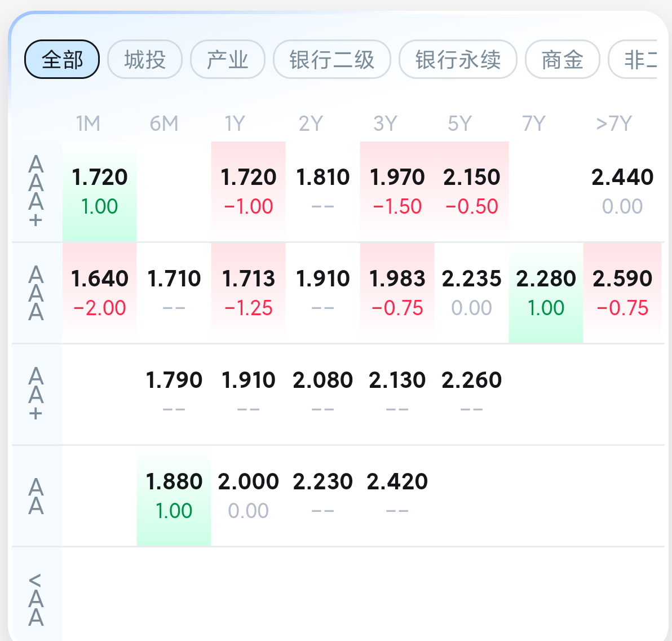Select the AAA 1Y yield 1.713
672x641 pixels.
[x=249, y=293]
